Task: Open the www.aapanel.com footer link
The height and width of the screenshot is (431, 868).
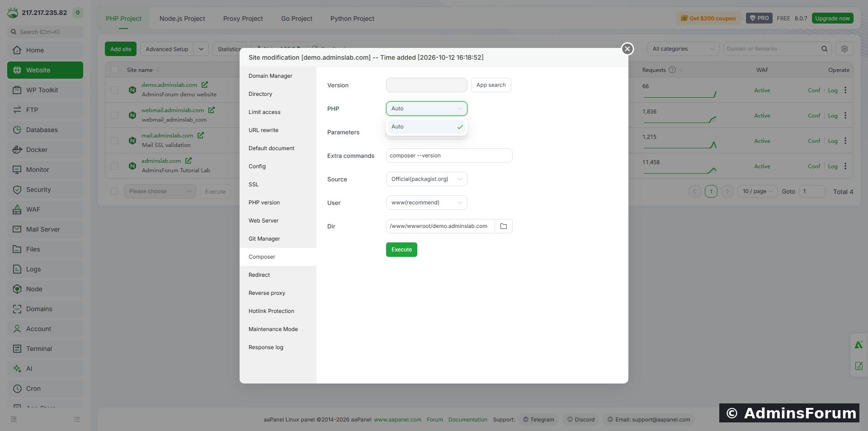Action: click(397, 420)
